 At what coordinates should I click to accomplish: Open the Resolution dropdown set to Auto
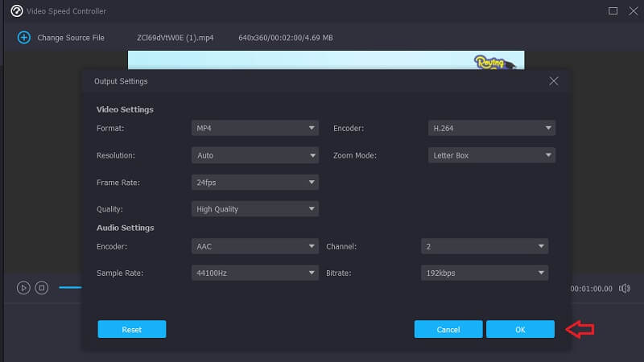(x=255, y=155)
